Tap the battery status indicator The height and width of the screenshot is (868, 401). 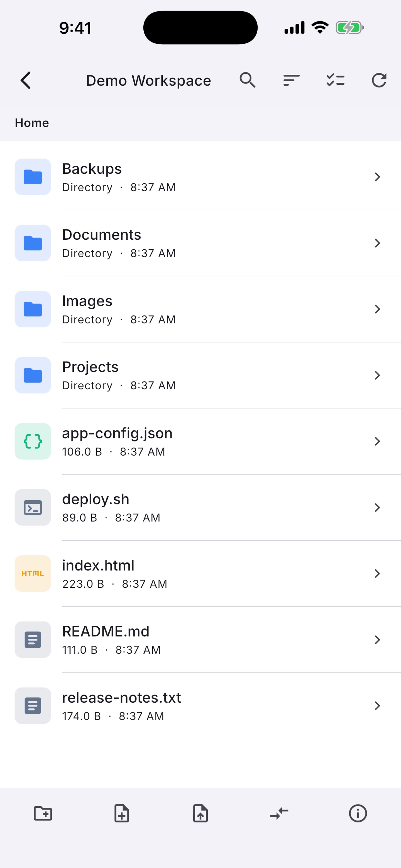[349, 27]
